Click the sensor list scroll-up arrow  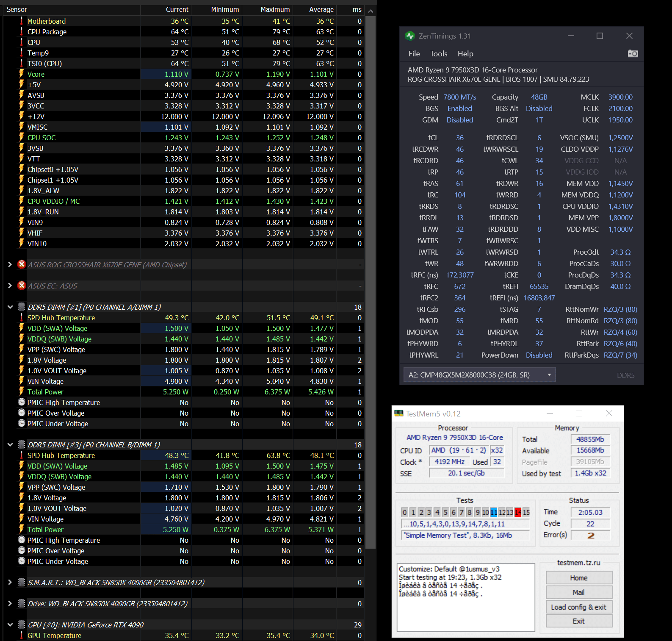coord(371,11)
